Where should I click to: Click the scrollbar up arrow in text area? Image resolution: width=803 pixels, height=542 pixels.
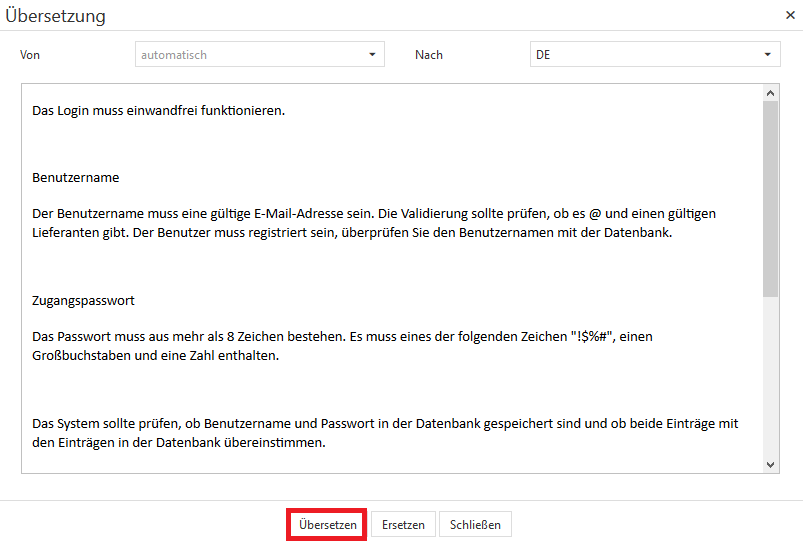point(770,93)
